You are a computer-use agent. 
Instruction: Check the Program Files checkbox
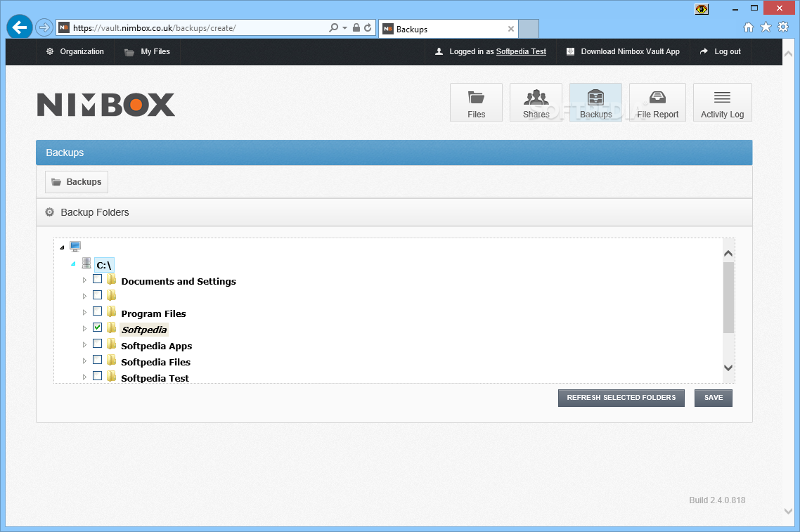point(98,311)
